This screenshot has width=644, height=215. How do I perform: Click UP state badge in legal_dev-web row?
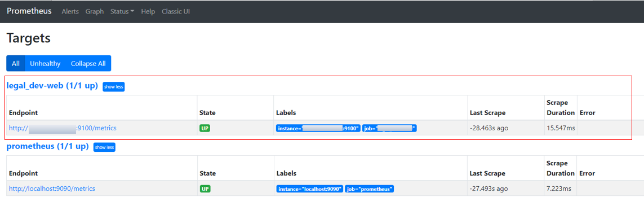[x=205, y=128]
